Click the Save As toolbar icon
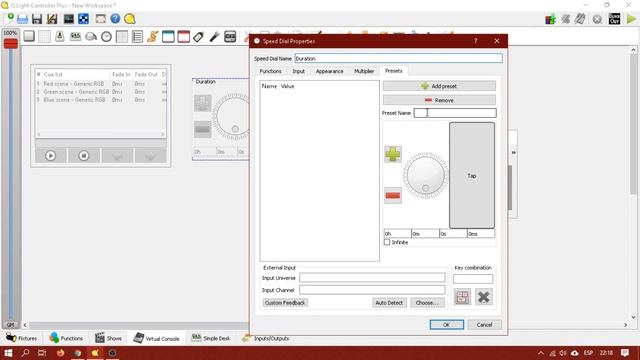 (52, 19)
